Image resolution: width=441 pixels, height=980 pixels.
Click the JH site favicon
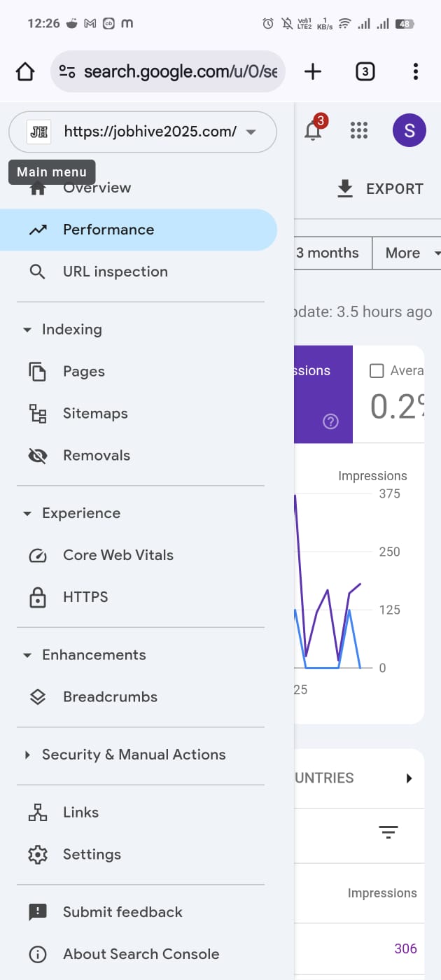40,132
